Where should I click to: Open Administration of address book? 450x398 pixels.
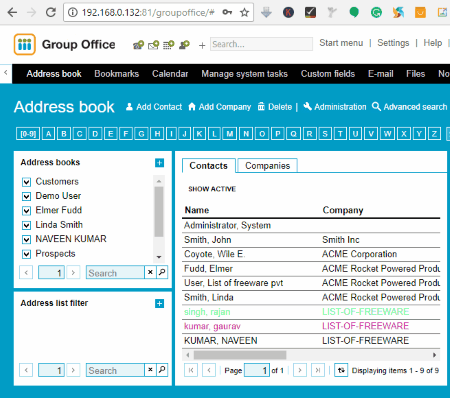click(335, 107)
